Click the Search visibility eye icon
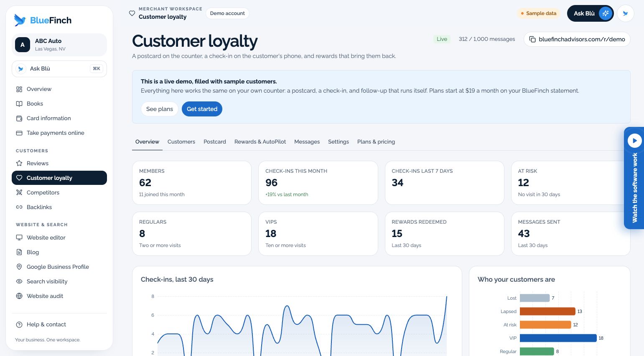The image size is (644, 356). pos(19,281)
